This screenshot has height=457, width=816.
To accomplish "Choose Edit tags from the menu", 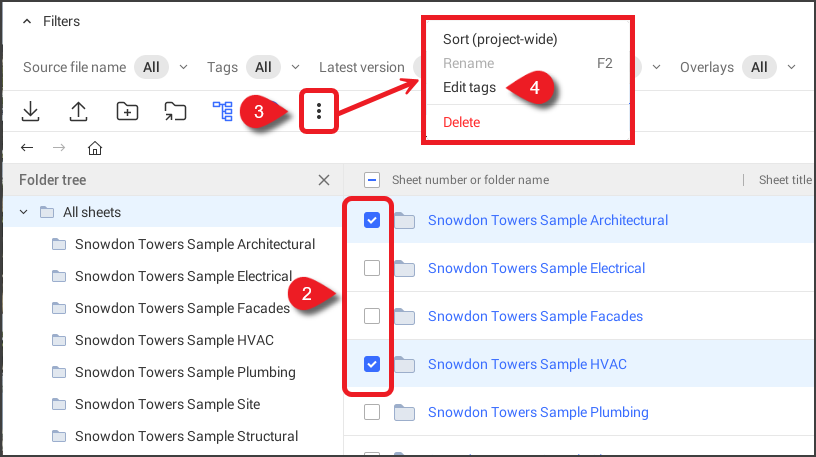I will click(x=469, y=87).
